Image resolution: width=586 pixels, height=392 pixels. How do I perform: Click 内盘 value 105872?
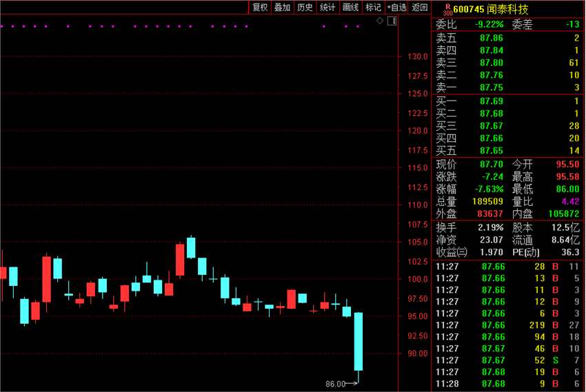click(564, 213)
